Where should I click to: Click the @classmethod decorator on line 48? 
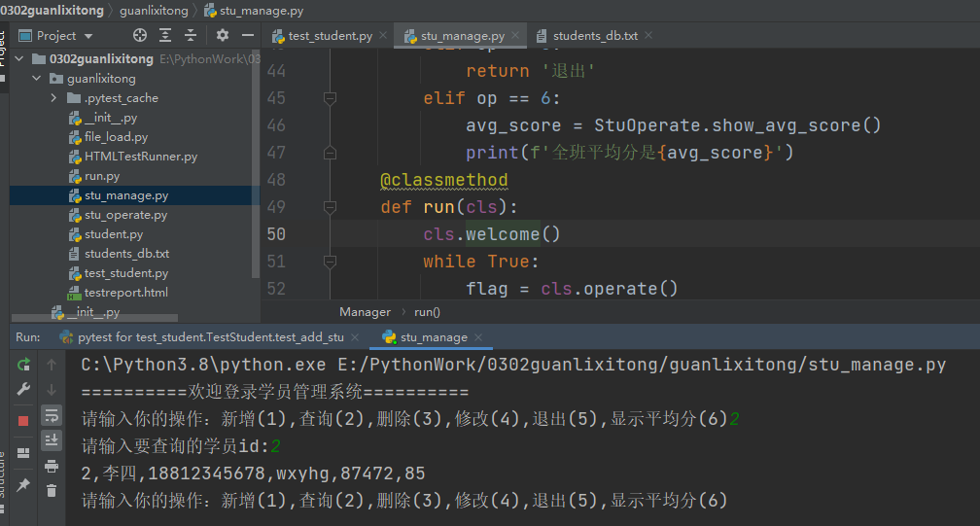tap(443, 180)
